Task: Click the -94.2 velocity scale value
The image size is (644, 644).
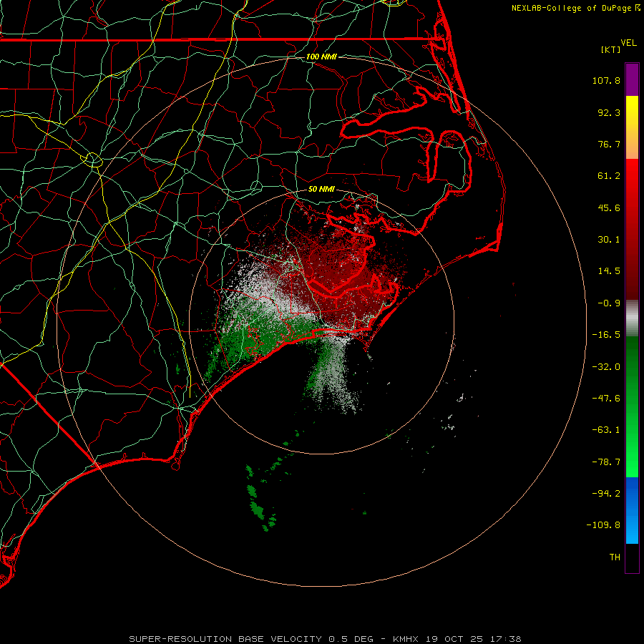Action: click(x=606, y=494)
